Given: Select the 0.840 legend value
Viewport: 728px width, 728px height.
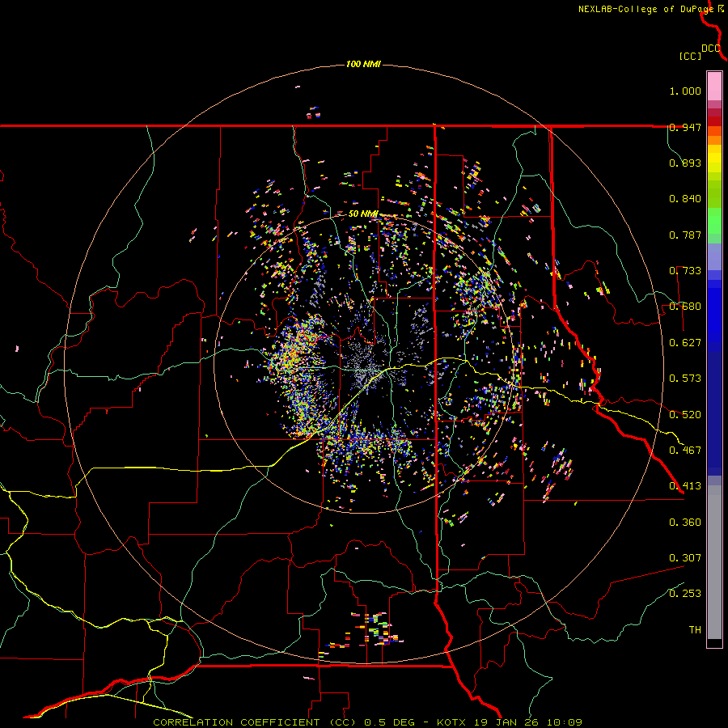Looking at the screenshot, I should (685, 199).
